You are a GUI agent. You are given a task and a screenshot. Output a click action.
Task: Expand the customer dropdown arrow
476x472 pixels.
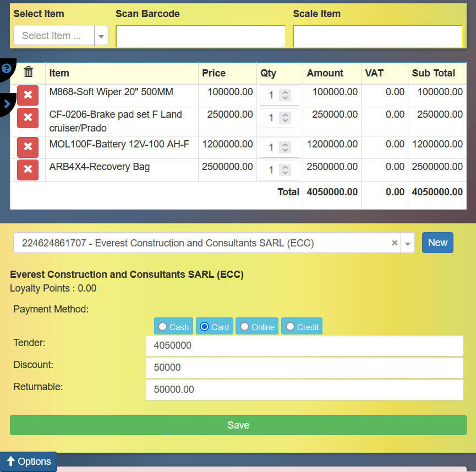(408, 243)
